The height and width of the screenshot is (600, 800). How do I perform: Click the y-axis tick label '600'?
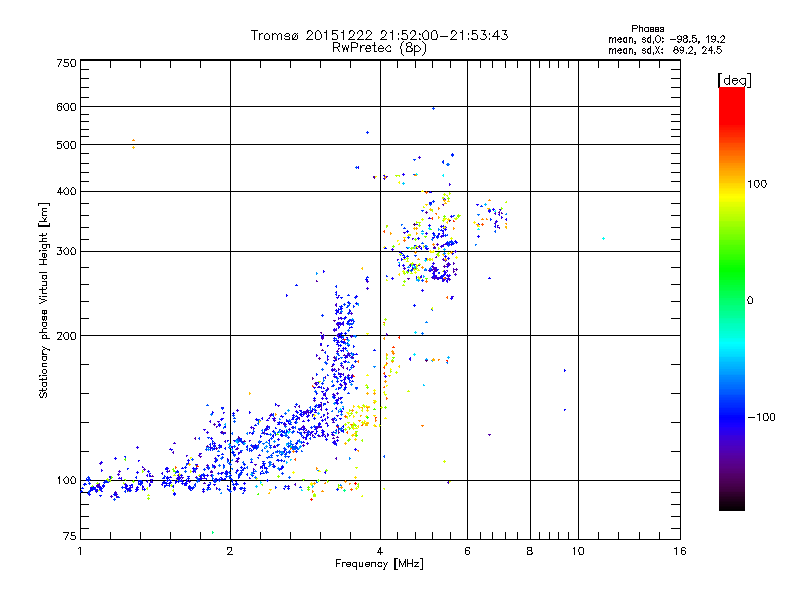66,107
